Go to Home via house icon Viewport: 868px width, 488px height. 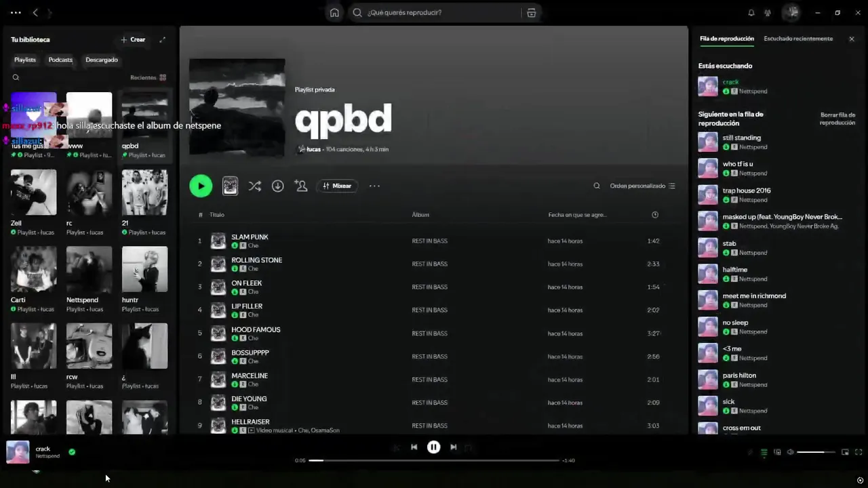334,12
